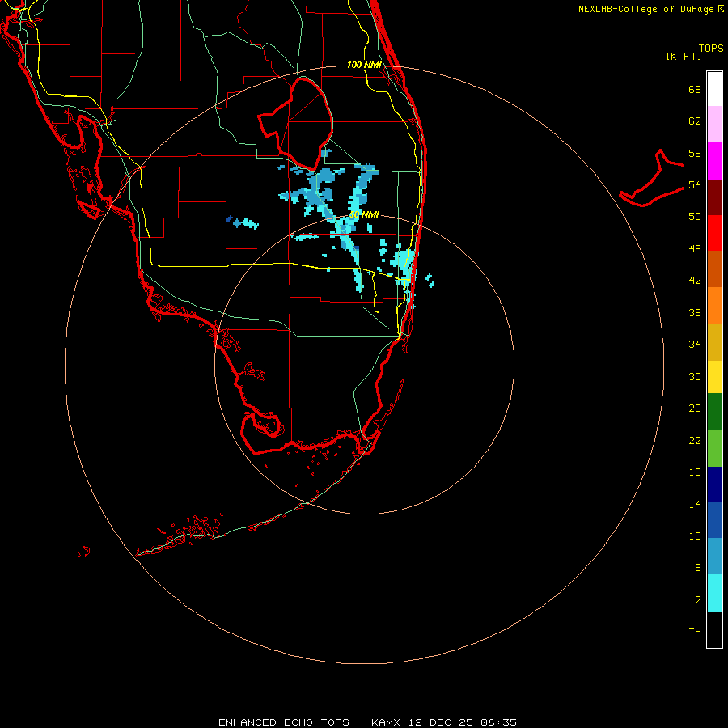The image size is (728, 728).
Task: Click the Lake Okeechobee outline on map
Action: [296, 124]
